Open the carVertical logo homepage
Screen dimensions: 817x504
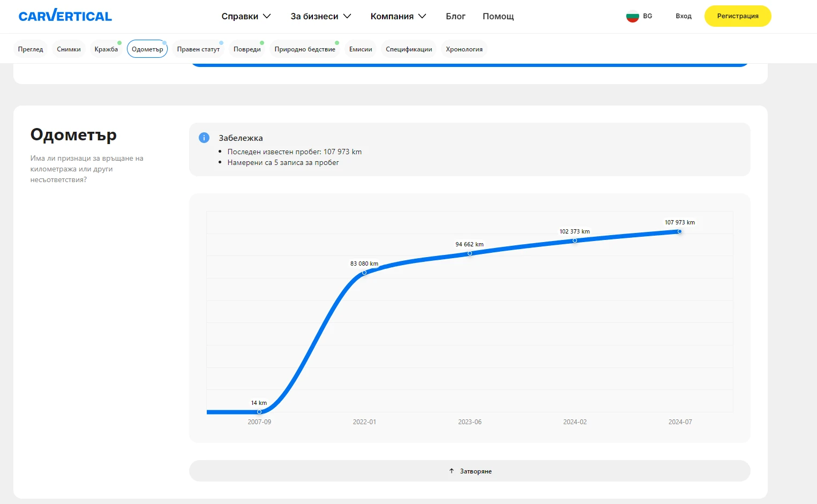coord(65,16)
